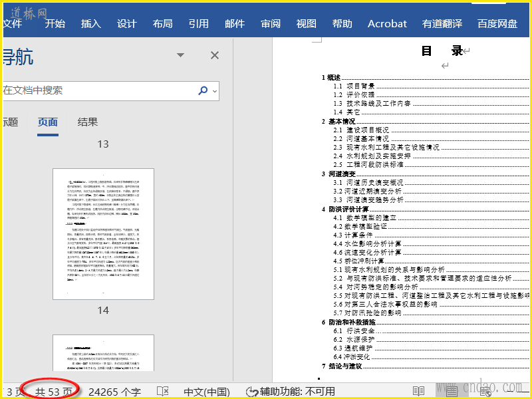This screenshot has height=399, width=532.
Task: Open the Acrobat ribbon tab
Action: [x=387, y=23]
